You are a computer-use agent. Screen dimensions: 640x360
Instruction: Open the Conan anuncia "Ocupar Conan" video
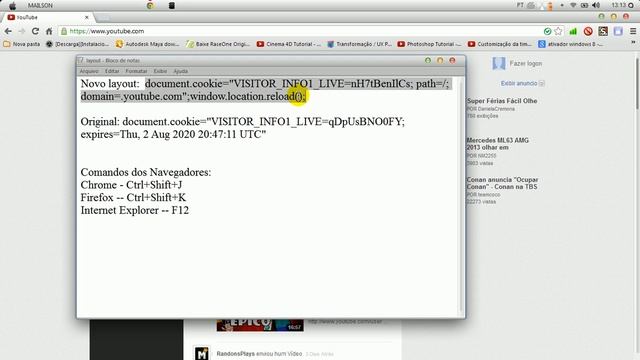tap(502, 183)
